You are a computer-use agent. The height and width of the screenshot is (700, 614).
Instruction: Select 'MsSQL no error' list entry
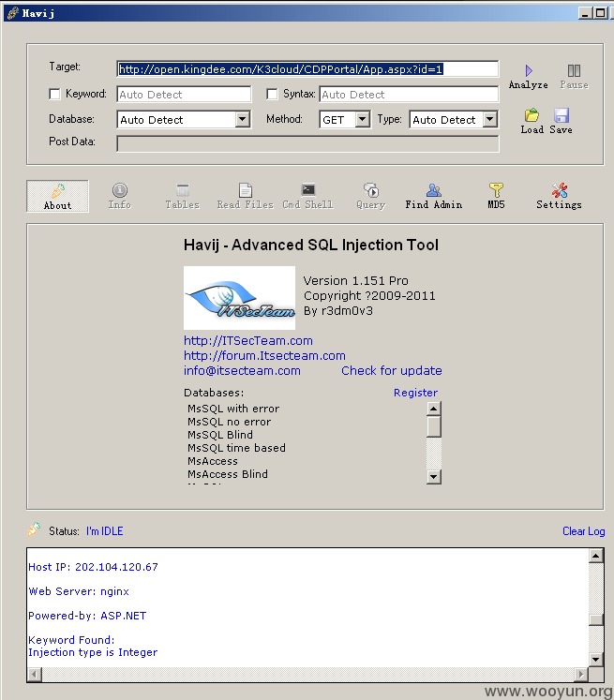click(229, 422)
